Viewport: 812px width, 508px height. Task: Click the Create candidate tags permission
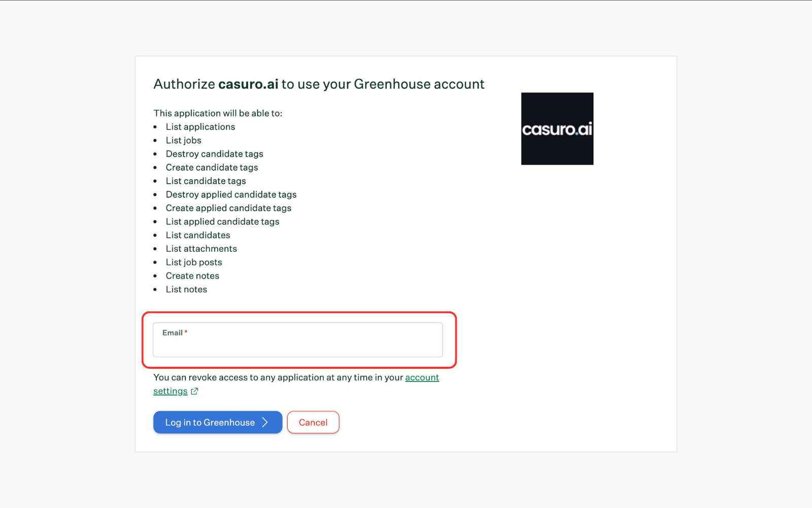[212, 167]
